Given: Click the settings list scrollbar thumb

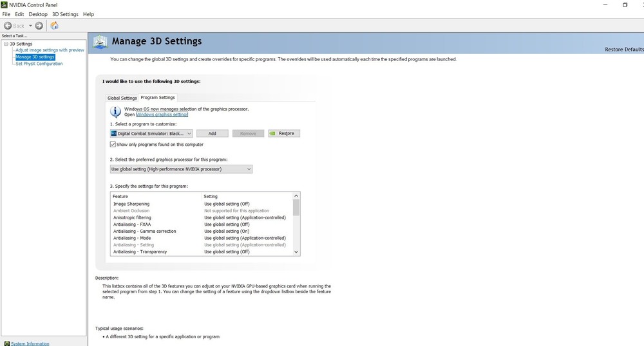Looking at the screenshot, I should (296, 208).
